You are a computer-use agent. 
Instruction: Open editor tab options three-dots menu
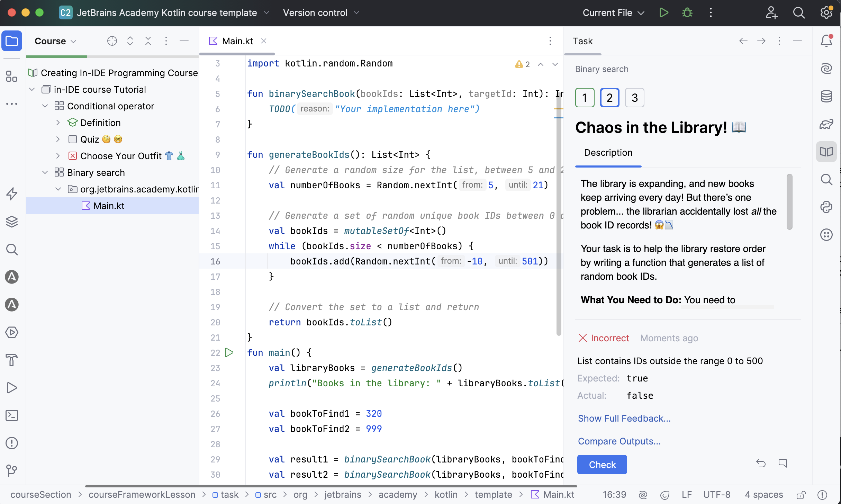(x=550, y=41)
